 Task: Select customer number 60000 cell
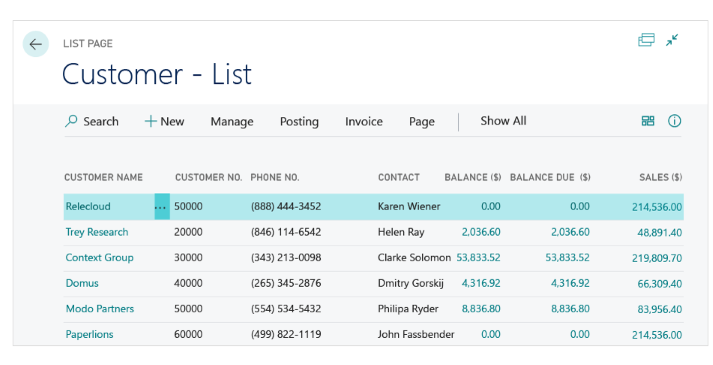pos(188,335)
